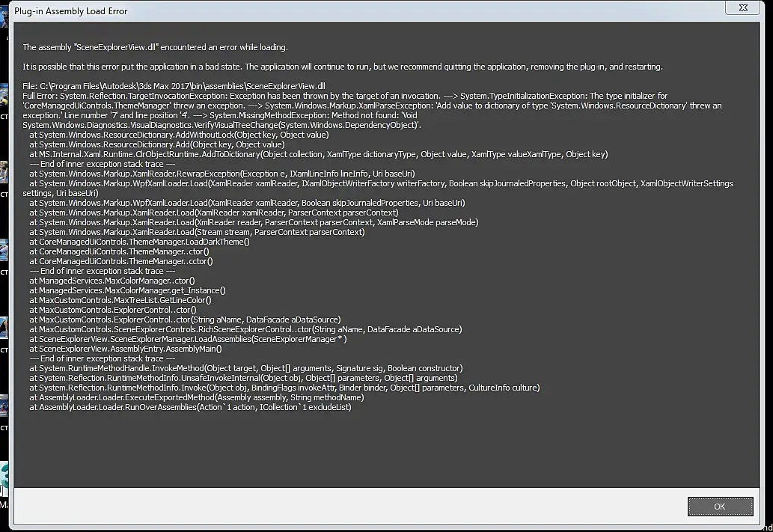This screenshot has height=532, width=773.
Task: Click the 'Loader.RunOverAssemblies' stack line
Action: point(190,407)
